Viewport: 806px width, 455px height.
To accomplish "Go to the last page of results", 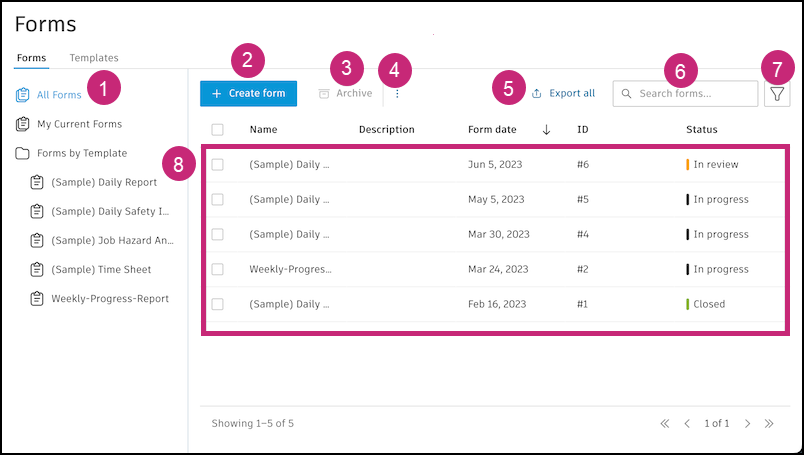I will pyautogui.click(x=769, y=424).
